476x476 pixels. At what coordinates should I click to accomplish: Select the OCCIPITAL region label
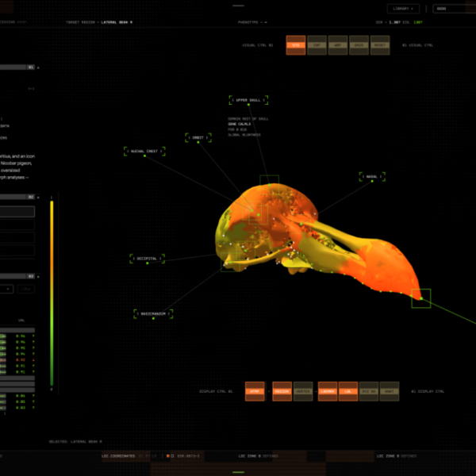click(x=148, y=259)
